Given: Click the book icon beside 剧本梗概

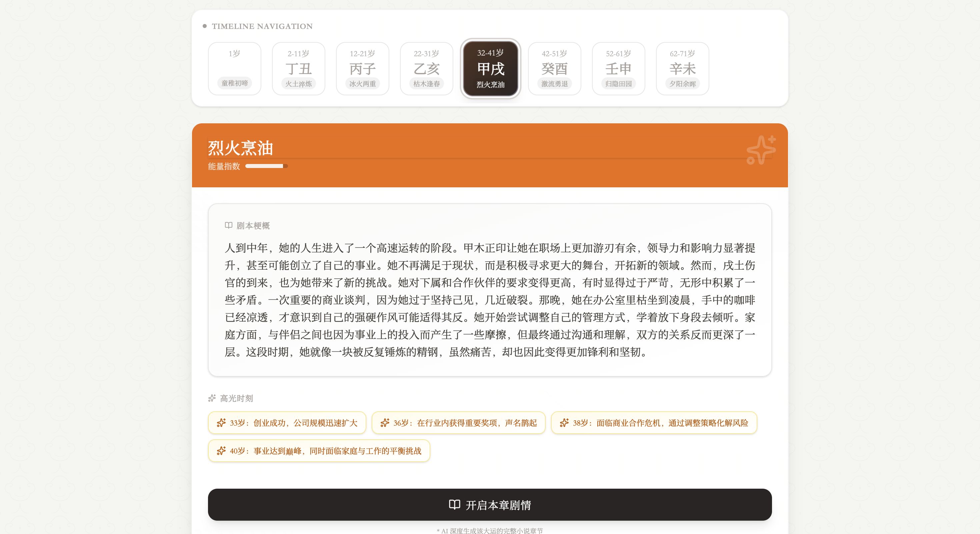Looking at the screenshot, I should (x=228, y=226).
